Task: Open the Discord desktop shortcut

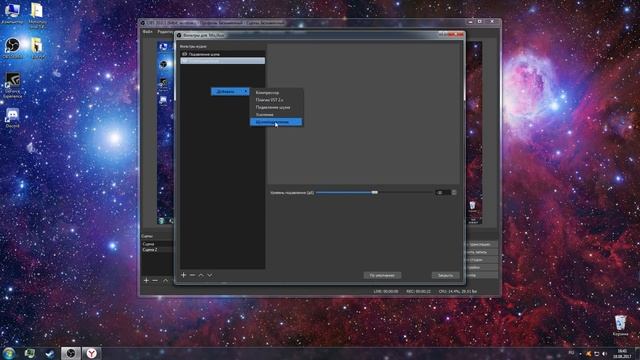Action: (x=12, y=118)
